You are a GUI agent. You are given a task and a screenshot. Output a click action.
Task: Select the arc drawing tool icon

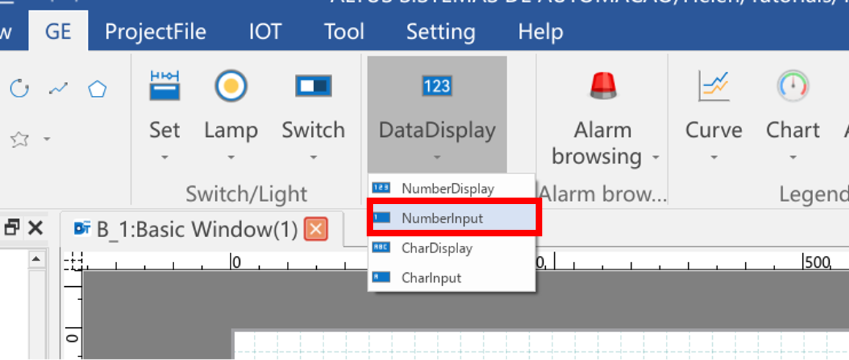19,88
